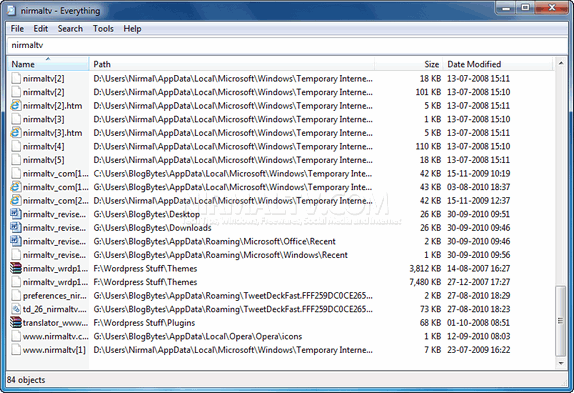The height and width of the screenshot is (393, 574).
Task: Click the 68 KB size value
Action: [430, 322]
